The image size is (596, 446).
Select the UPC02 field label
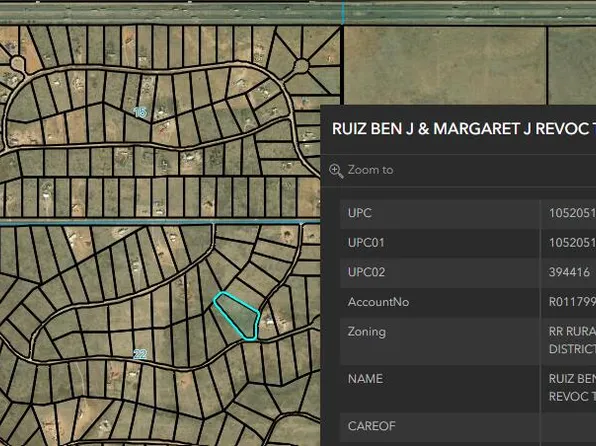click(366, 272)
